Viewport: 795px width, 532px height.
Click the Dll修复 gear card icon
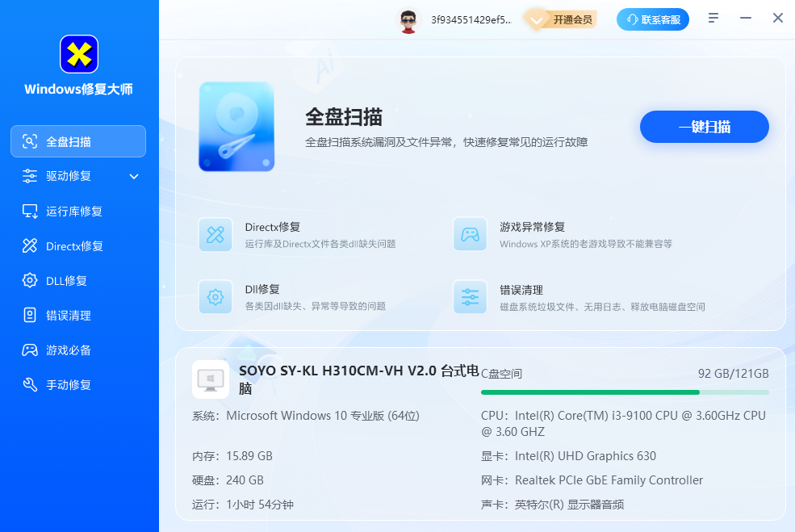click(x=215, y=297)
